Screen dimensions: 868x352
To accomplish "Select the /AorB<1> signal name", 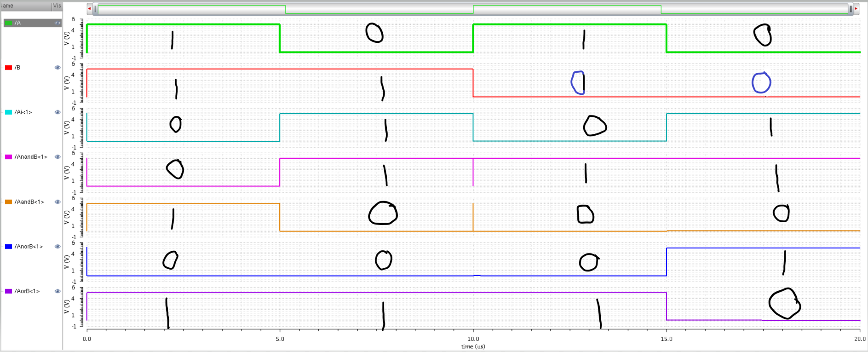I will 27,291.
